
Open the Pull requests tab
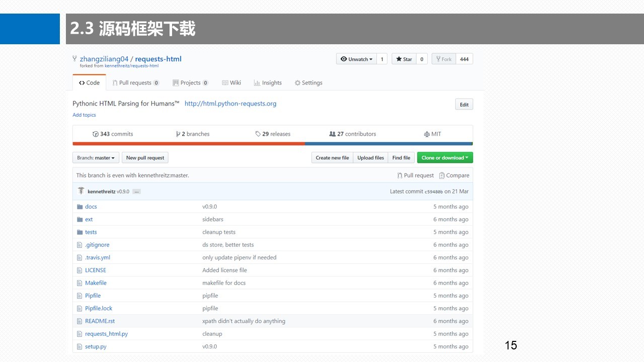point(136,82)
